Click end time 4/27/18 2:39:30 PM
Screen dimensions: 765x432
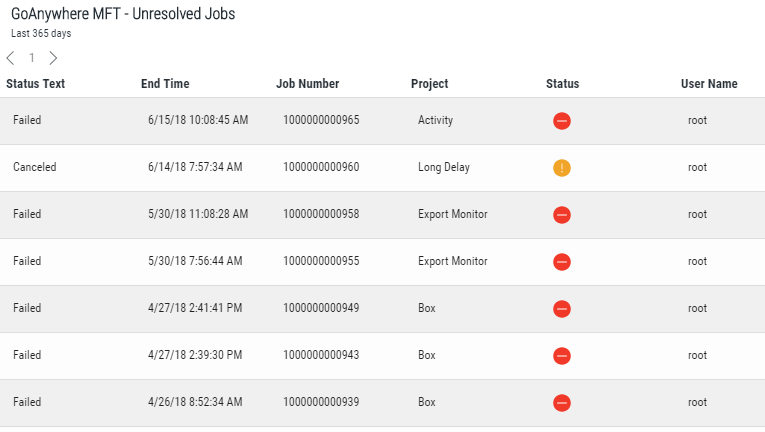click(195, 355)
